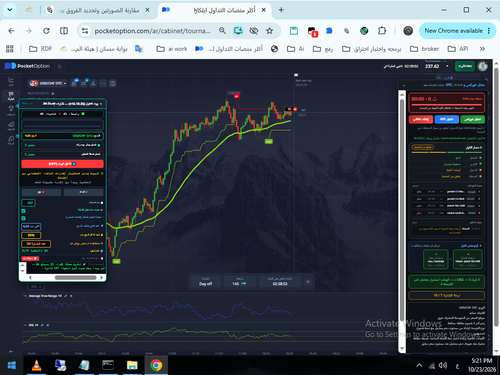Go back to previous page
Viewport: 500px width, 375px height.
[x=11, y=31]
